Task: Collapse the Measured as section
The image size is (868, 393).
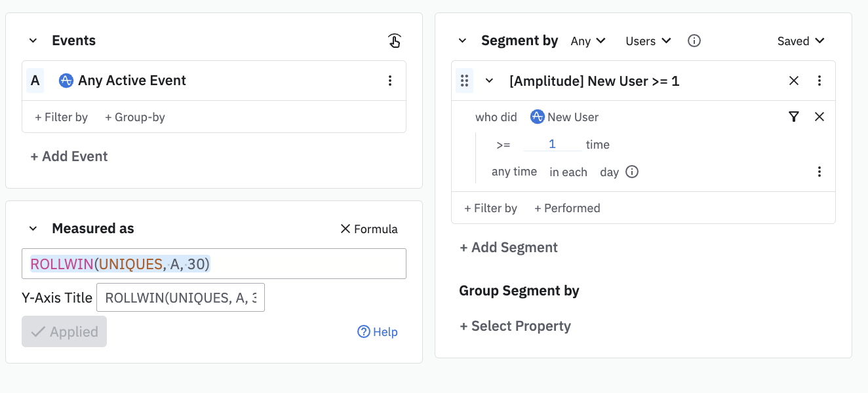Action: (x=33, y=229)
